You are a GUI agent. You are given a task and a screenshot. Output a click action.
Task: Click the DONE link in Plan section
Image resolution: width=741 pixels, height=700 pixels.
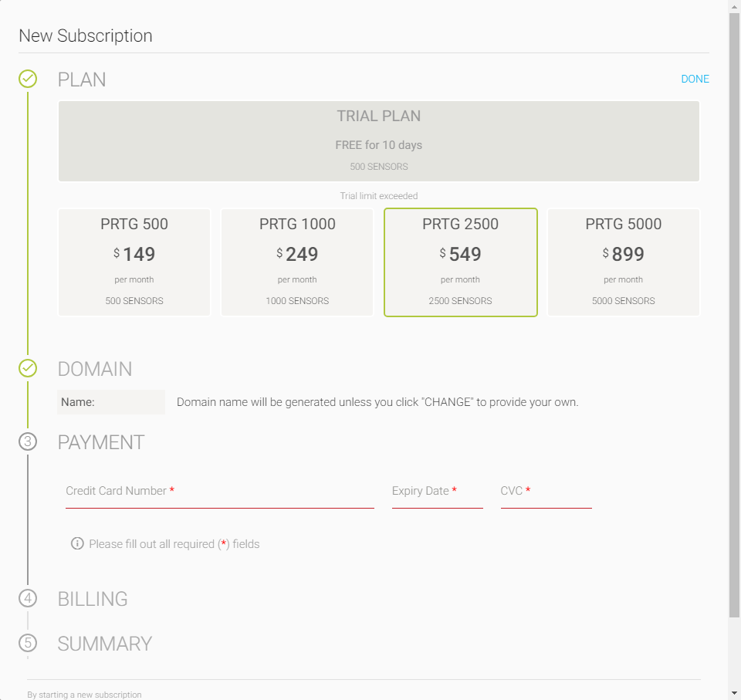click(695, 79)
